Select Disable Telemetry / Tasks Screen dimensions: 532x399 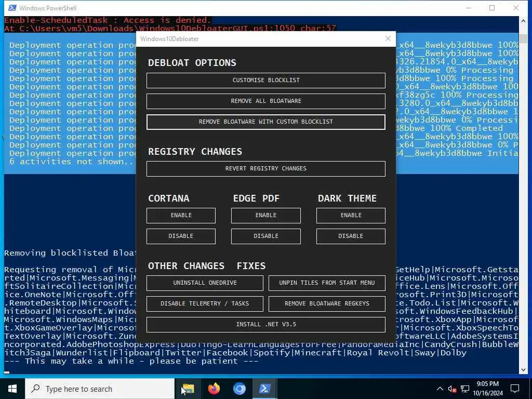[205, 303]
